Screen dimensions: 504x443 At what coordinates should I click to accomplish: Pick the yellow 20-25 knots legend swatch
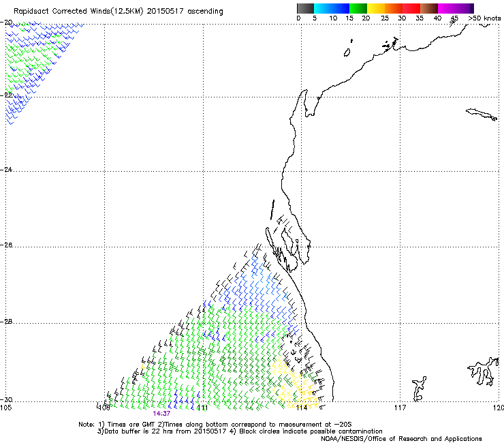(376, 8)
